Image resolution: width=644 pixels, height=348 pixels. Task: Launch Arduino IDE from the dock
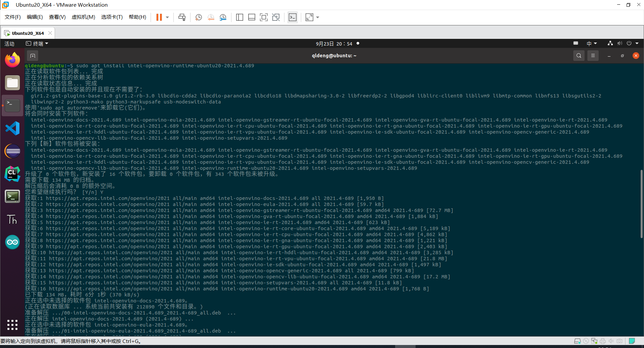tap(12, 242)
